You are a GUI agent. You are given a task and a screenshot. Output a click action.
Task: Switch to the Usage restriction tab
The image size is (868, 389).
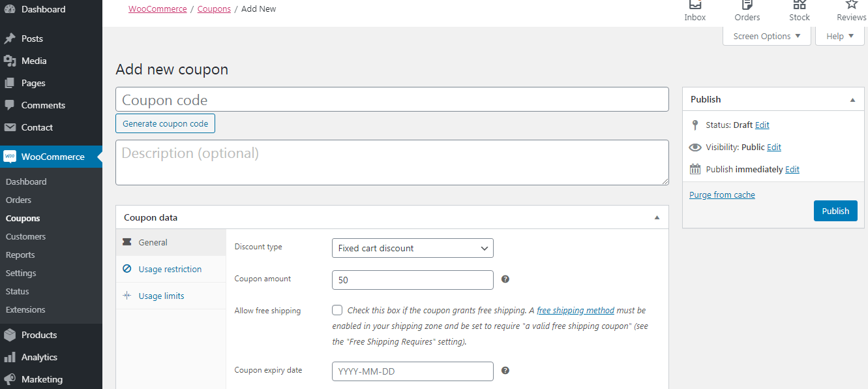pos(170,269)
